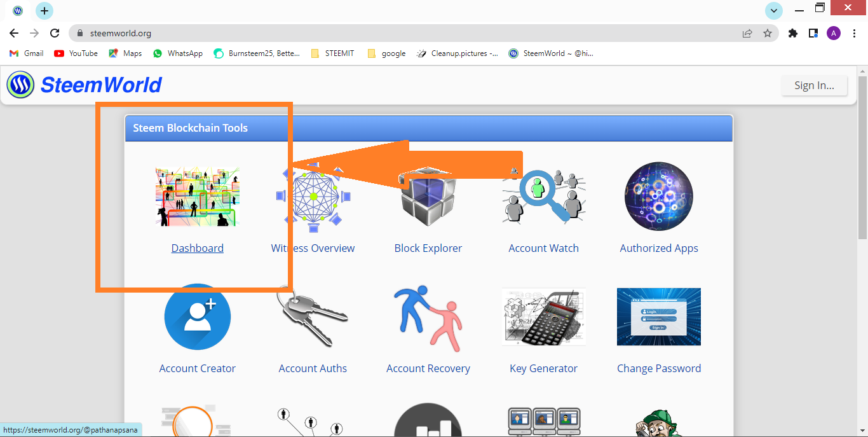Click the Sign In button
This screenshot has height=437, width=868.
coord(814,85)
